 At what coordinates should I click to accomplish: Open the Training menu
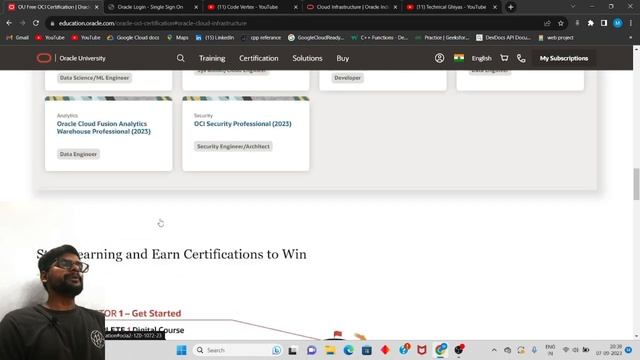(212, 58)
